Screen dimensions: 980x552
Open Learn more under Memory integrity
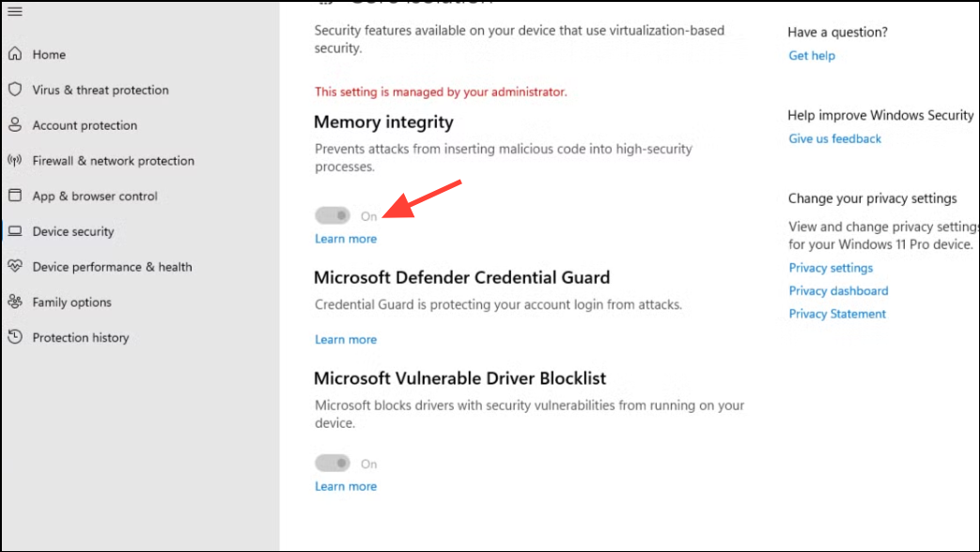coord(346,239)
